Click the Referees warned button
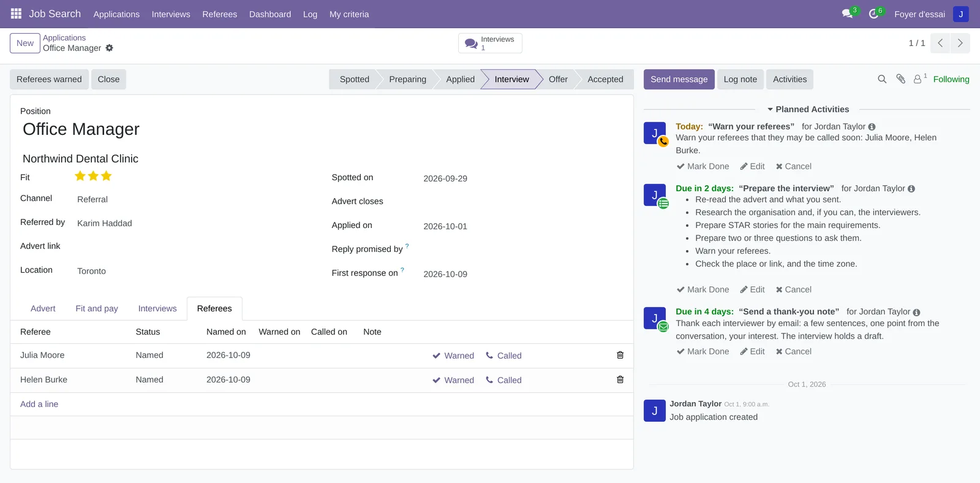 point(49,79)
